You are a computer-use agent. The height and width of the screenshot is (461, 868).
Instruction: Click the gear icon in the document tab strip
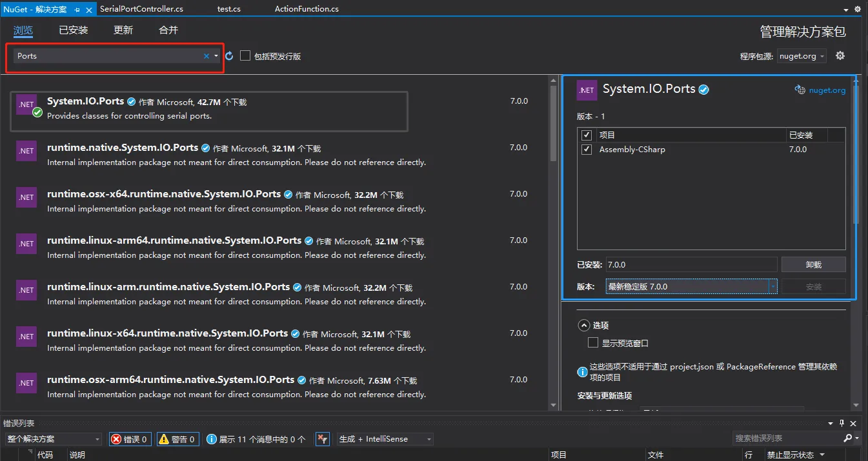pyautogui.click(x=859, y=10)
